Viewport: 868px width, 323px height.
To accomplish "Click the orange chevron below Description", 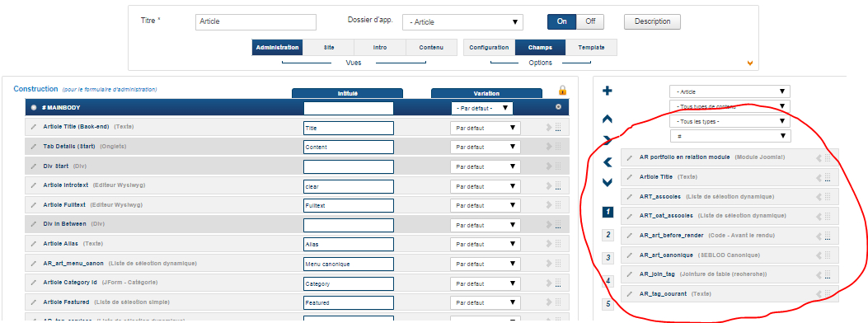I will 750,63.
